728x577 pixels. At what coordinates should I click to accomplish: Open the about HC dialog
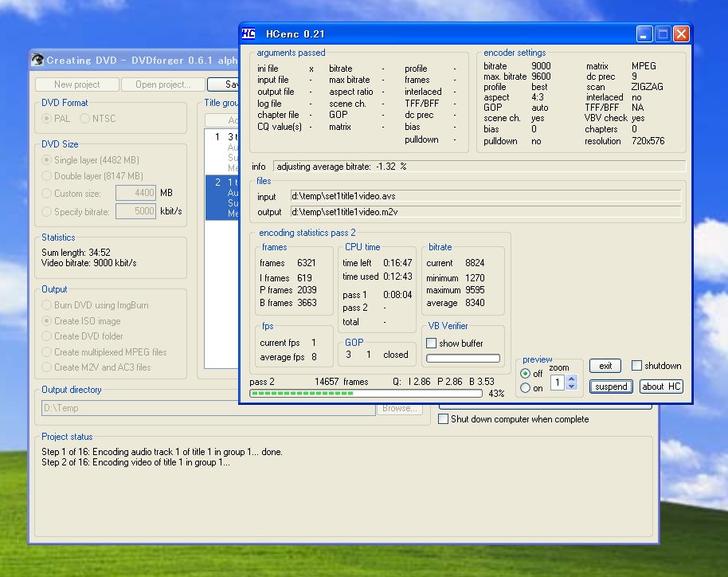pyautogui.click(x=661, y=387)
